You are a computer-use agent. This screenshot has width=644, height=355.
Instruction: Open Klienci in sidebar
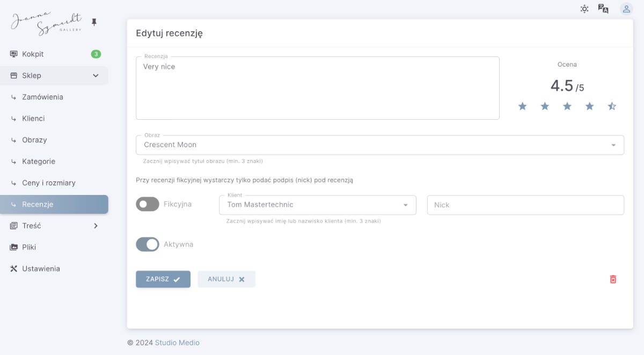(54, 119)
